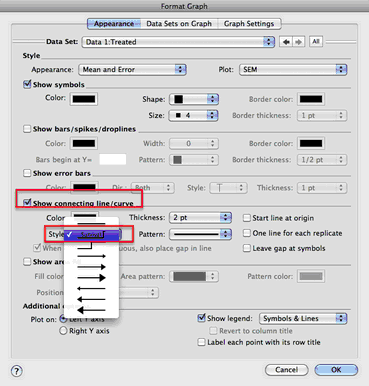The image size is (369, 386).
Task: Open symbols Border thickness 1 pt dropdown
Action: 322,115
